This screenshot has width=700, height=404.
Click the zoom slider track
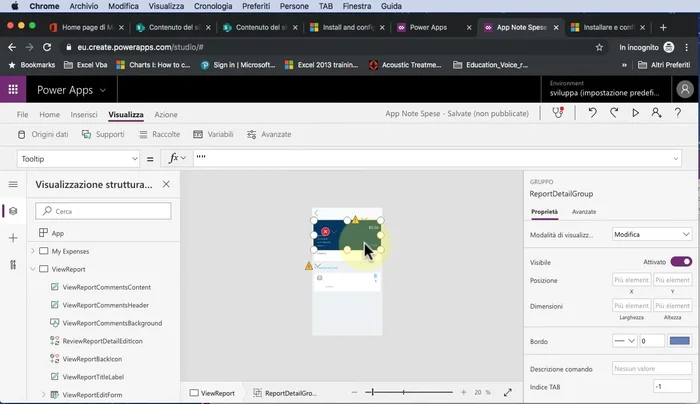click(409, 392)
